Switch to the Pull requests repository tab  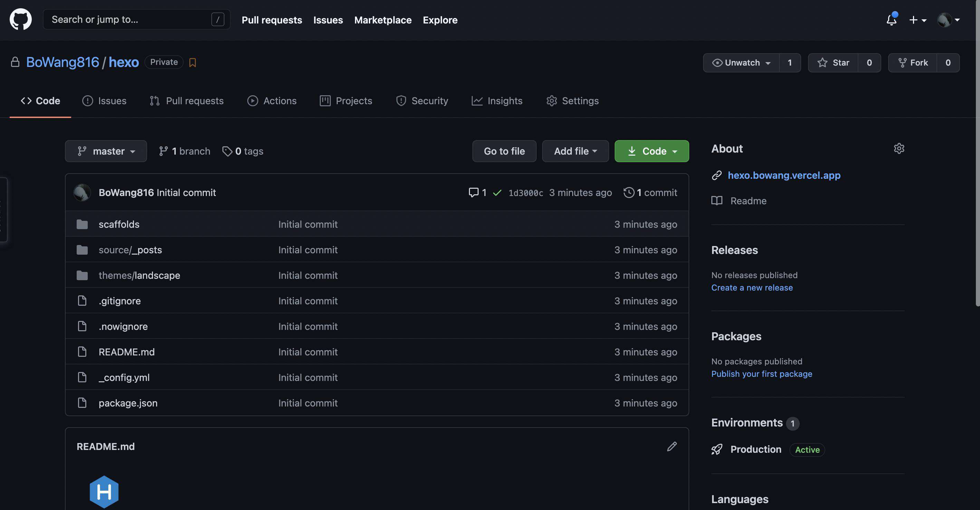186,101
